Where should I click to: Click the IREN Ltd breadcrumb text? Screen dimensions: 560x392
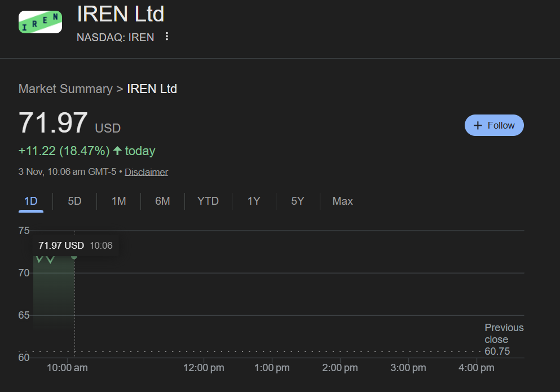coord(152,89)
